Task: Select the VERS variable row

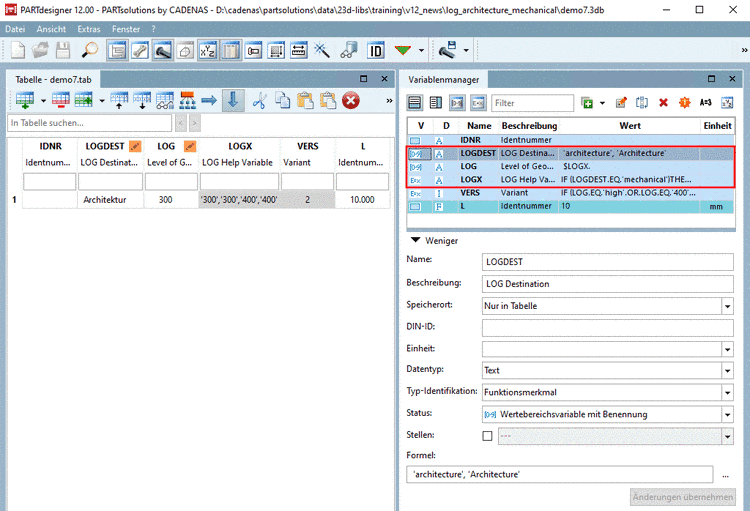Action: pos(571,193)
